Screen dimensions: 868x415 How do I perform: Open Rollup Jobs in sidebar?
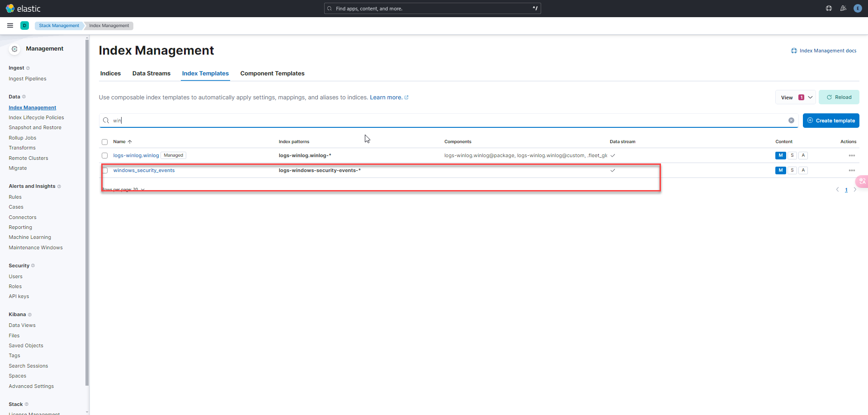(23, 138)
